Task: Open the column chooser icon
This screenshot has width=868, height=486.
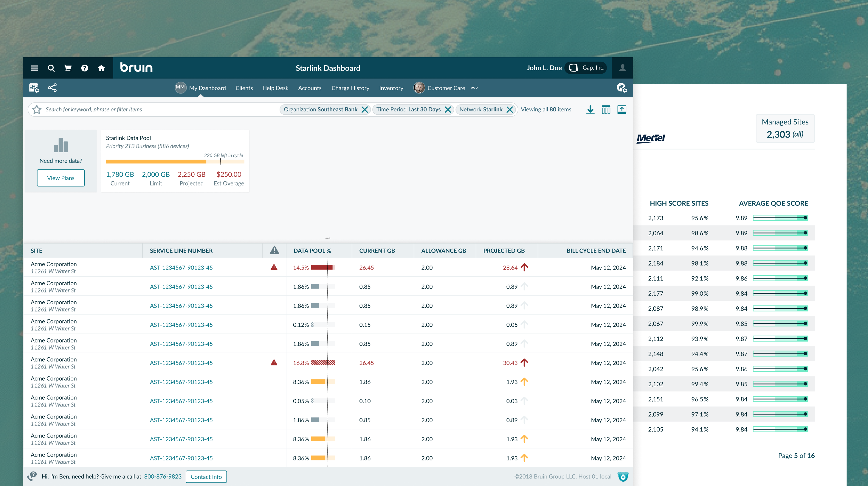Action: 606,110
